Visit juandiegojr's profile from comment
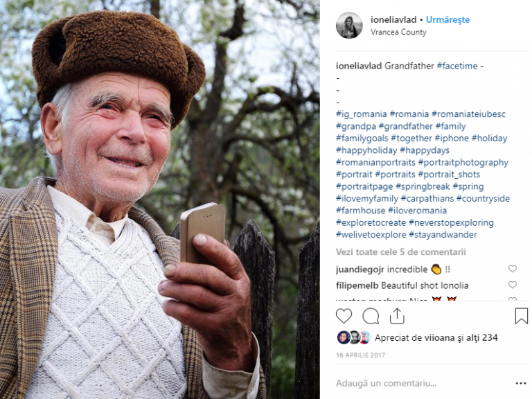Image resolution: width=532 pixels, height=399 pixels. [x=360, y=269]
